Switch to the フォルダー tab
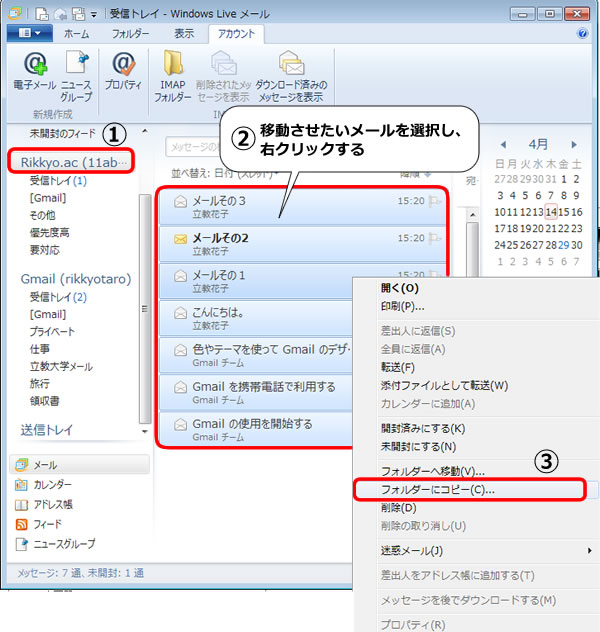This screenshot has height=632, width=600. click(x=130, y=33)
